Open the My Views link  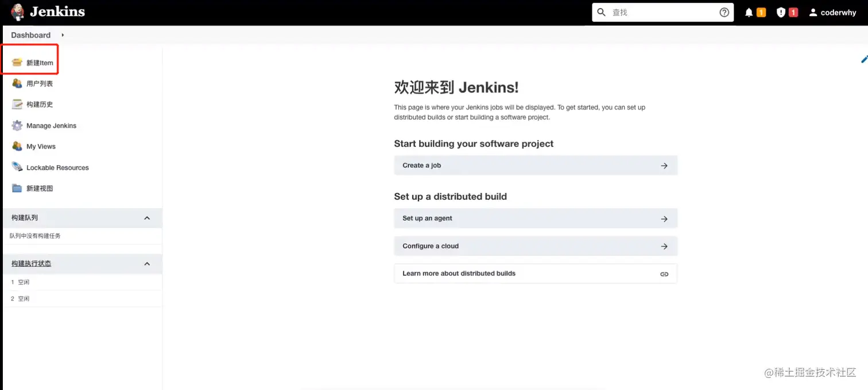click(41, 146)
